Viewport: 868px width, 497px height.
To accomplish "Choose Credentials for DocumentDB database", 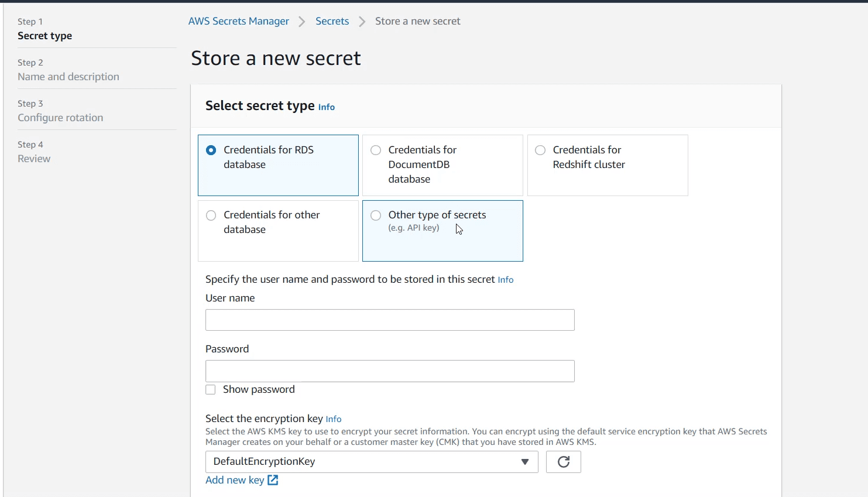I will click(x=376, y=150).
